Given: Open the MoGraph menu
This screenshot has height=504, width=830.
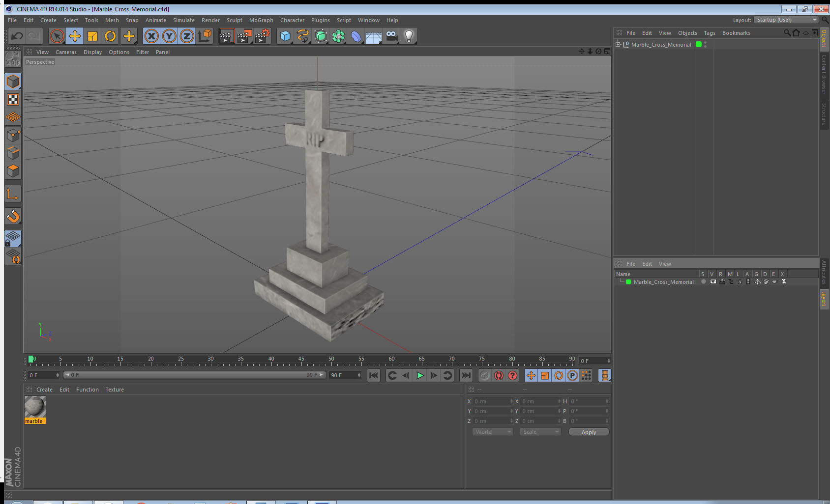Looking at the screenshot, I should click(261, 20).
